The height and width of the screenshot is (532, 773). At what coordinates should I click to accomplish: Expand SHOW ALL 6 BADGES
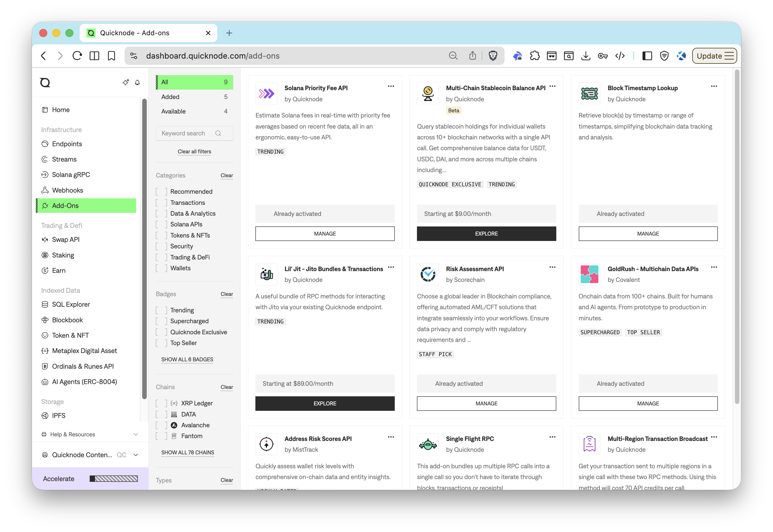[187, 359]
